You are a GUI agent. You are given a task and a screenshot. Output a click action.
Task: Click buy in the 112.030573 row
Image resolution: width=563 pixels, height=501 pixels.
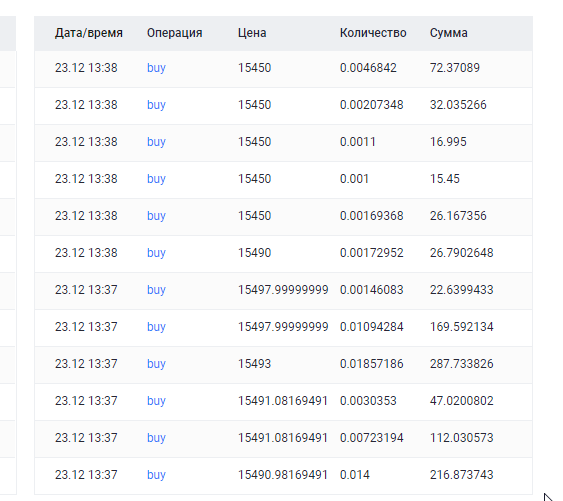[x=156, y=438]
